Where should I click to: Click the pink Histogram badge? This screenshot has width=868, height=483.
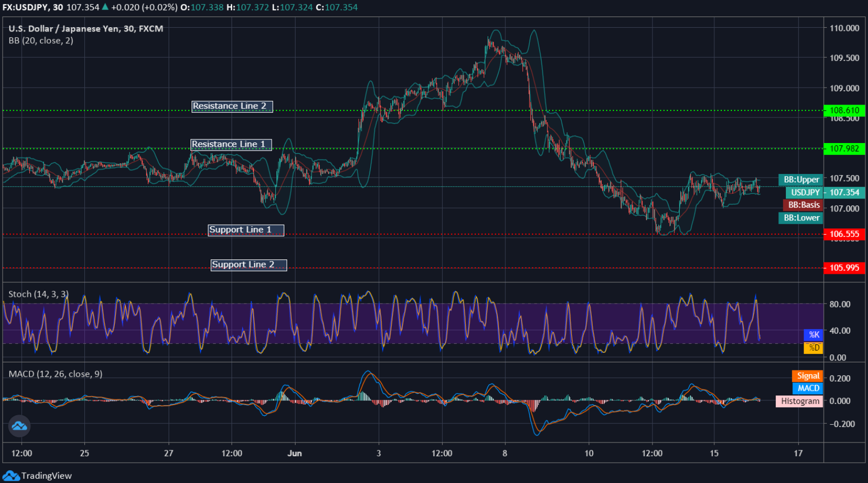(x=799, y=401)
